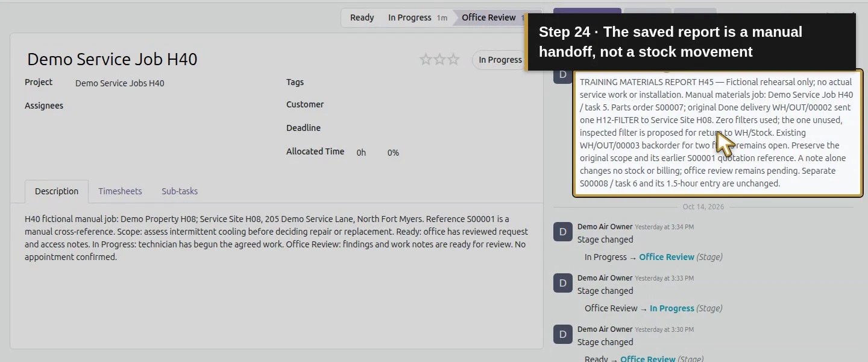Click the 1m duration beside In Progress stage
The image size is (868, 362).
[442, 18]
